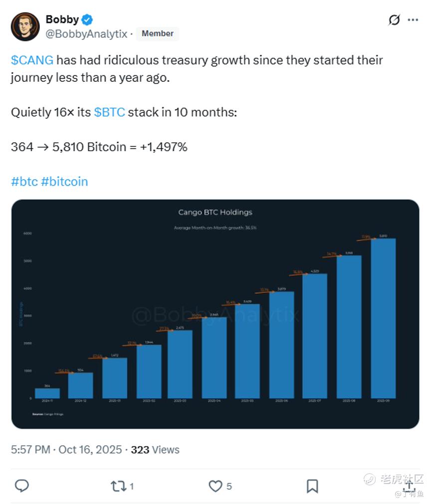Open the Cango BTC Holdings chart image
Viewport: 432px width, 504px height.
tap(215, 314)
